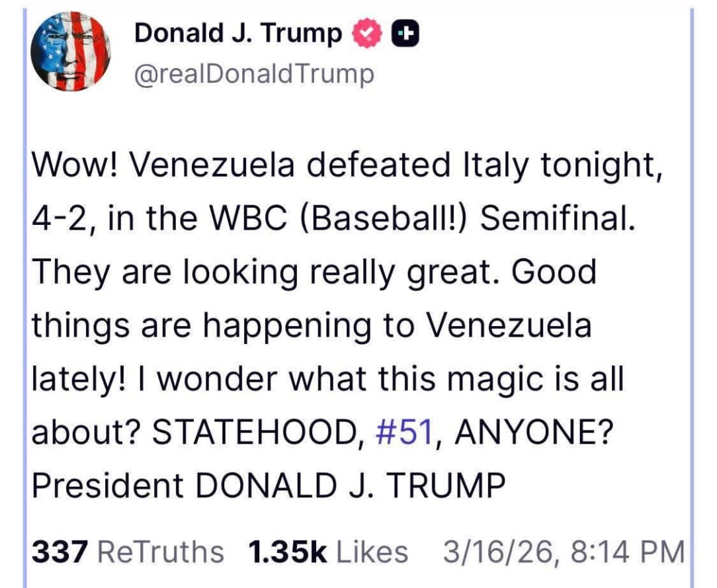Open the #51 hashtag link
This screenshot has width=717, height=588.
(404, 432)
